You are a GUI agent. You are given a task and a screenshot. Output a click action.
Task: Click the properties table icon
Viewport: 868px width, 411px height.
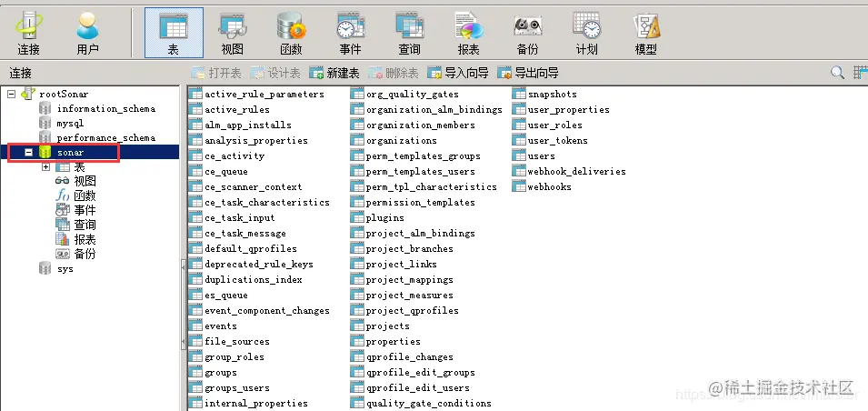357,341
